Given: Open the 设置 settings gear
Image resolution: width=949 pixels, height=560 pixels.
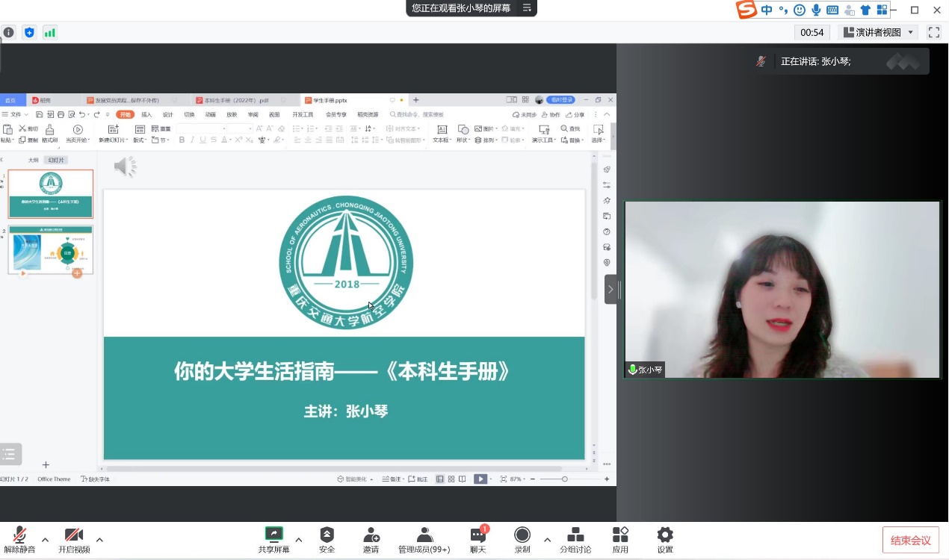Looking at the screenshot, I should [664, 540].
